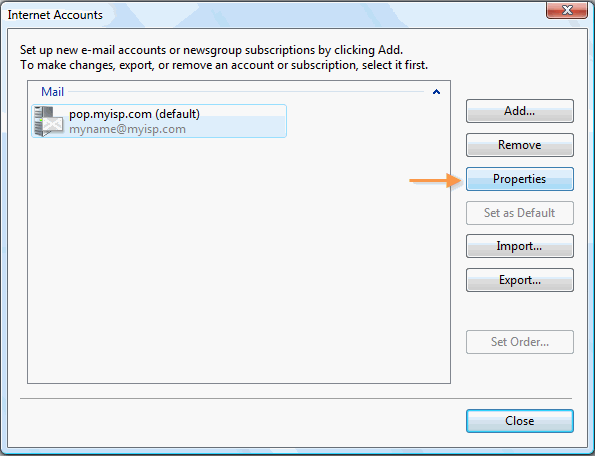
Task: Open the Import... account dialog
Action: tap(519, 246)
